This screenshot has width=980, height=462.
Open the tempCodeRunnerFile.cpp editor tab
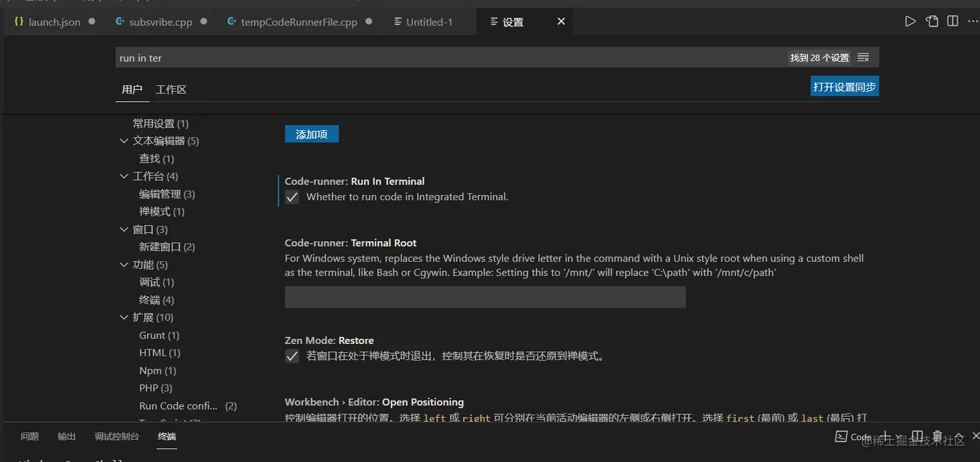click(299, 21)
